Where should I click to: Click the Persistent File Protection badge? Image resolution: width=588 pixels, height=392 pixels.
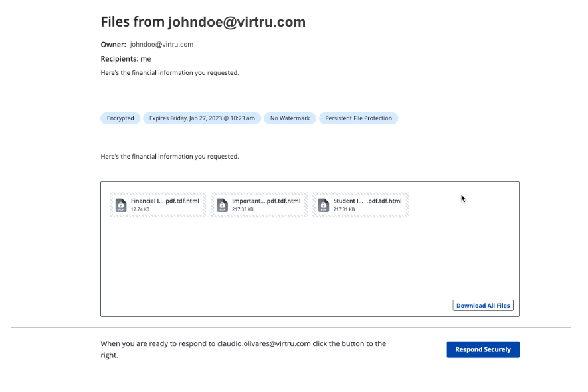(x=359, y=118)
